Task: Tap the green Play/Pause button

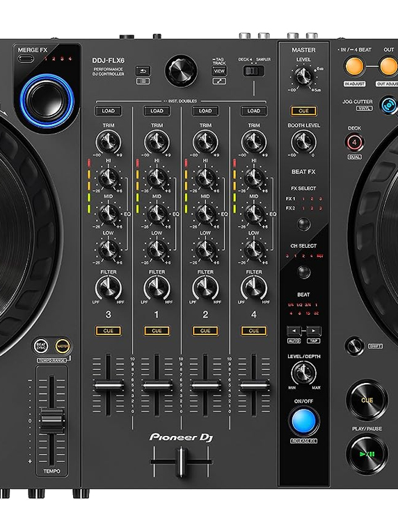Action: tap(367, 454)
